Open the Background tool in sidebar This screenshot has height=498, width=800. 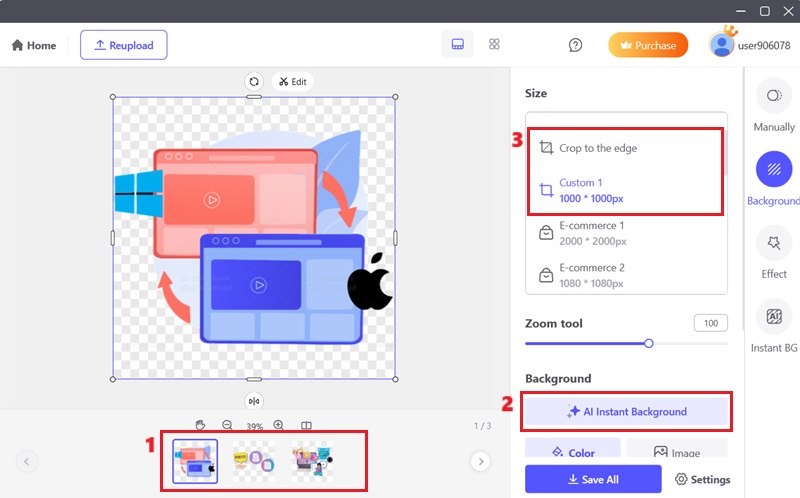pyautogui.click(x=773, y=179)
